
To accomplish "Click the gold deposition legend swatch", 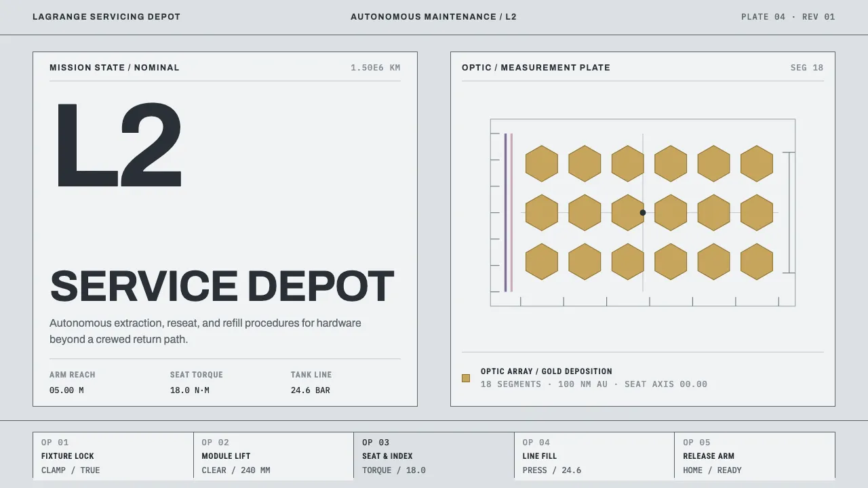I will pyautogui.click(x=466, y=378).
